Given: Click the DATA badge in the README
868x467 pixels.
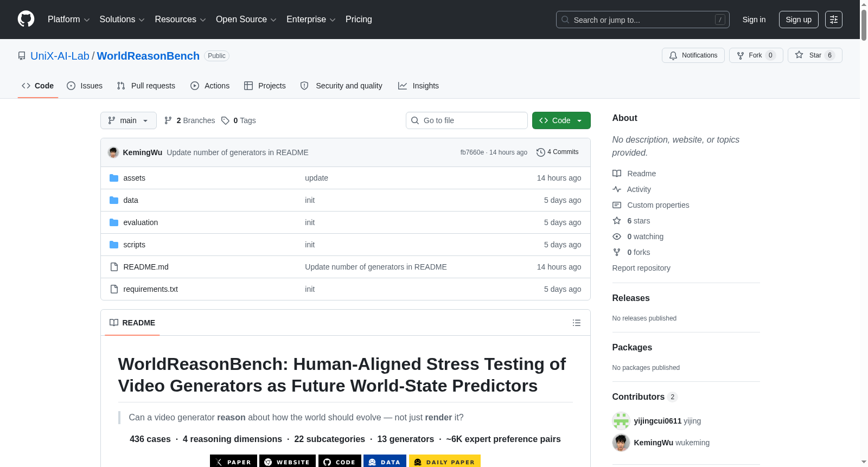Looking at the screenshot, I should (385, 462).
